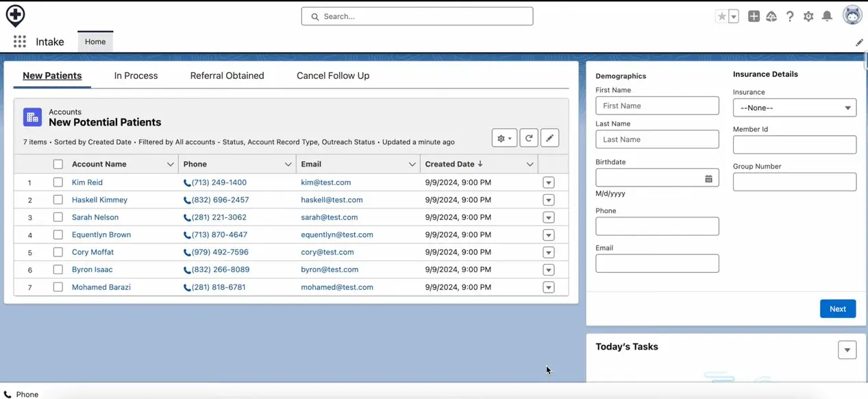Screen dimensions: 868x399
Task: Open row actions for Mohamed Barazi
Action: (548, 287)
